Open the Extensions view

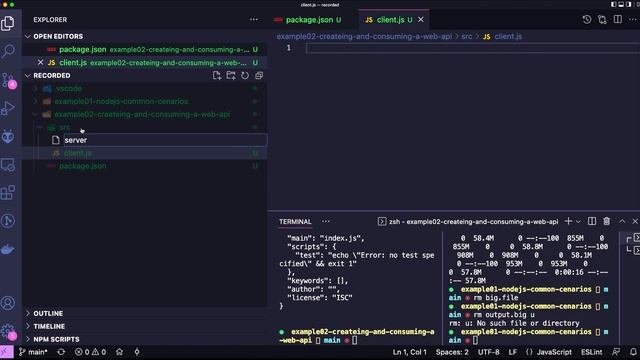point(8,193)
